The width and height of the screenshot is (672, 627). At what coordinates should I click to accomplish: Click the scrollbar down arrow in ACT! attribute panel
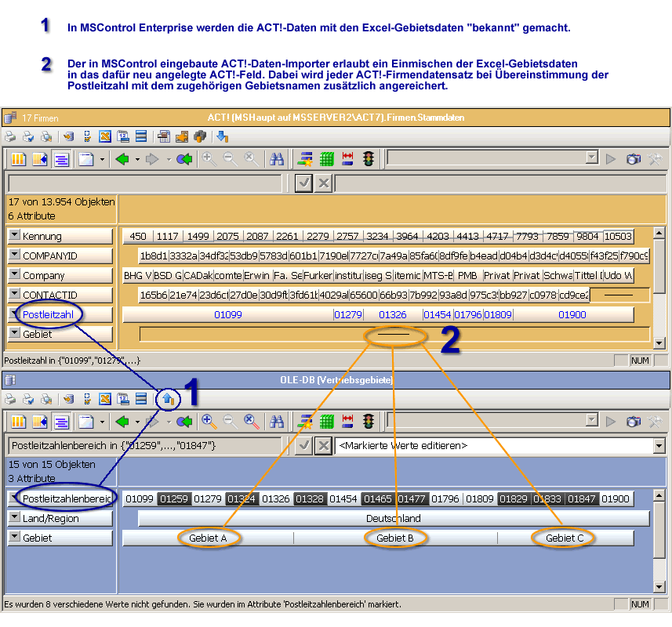[659, 342]
